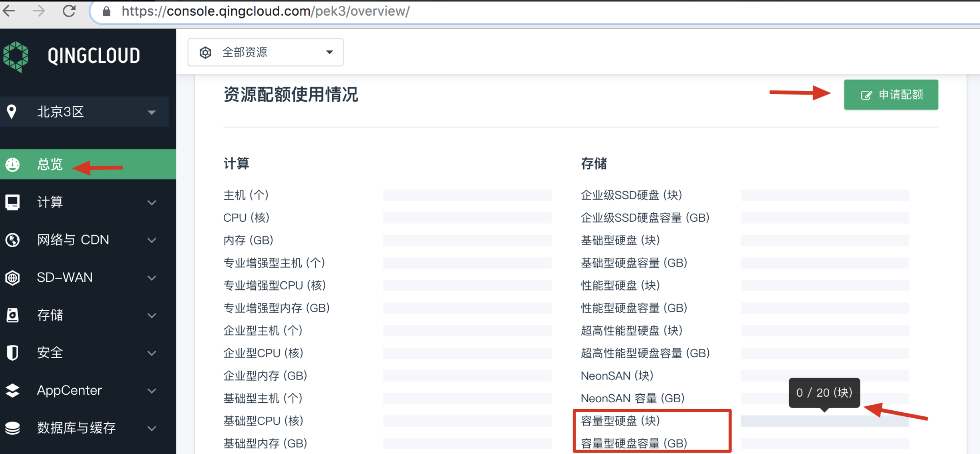
Task: Click the 超高性能型硬盘容量 (GB) label
Action: tap(646, 353)
